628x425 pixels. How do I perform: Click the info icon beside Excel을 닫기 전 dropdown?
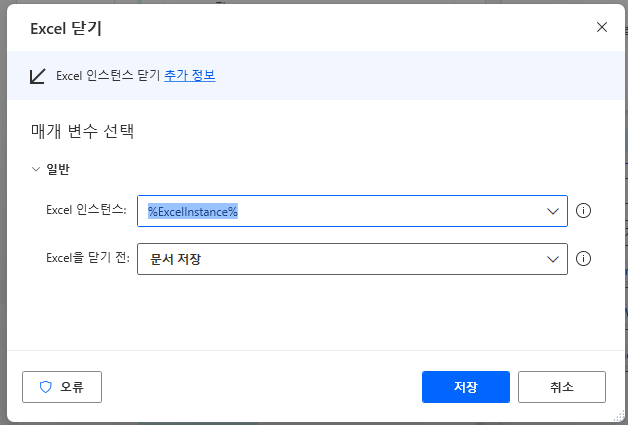pos(583,259)
